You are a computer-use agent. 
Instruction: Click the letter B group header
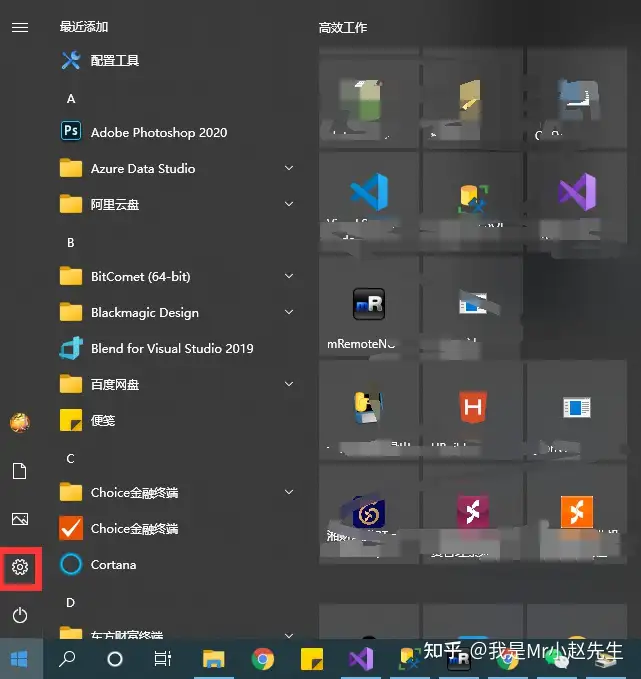71,242
